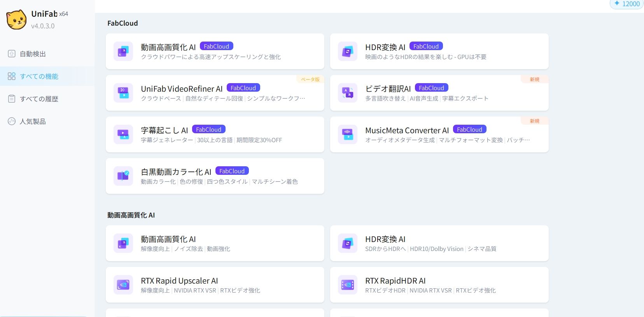Image resolution: width=644 pixels, height=317 pixels.
Task: Click FabCloud HDR変換 AI card icon
Action: [x=348, y=51]
